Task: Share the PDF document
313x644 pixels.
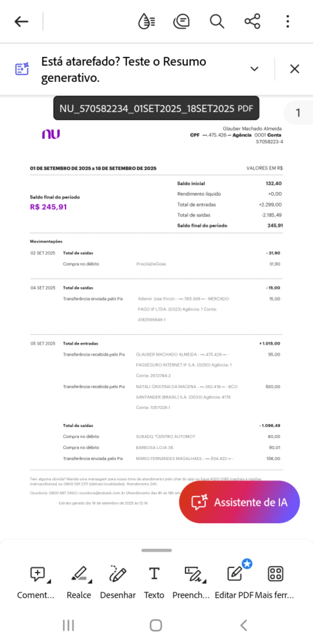Action: point(252,21)
